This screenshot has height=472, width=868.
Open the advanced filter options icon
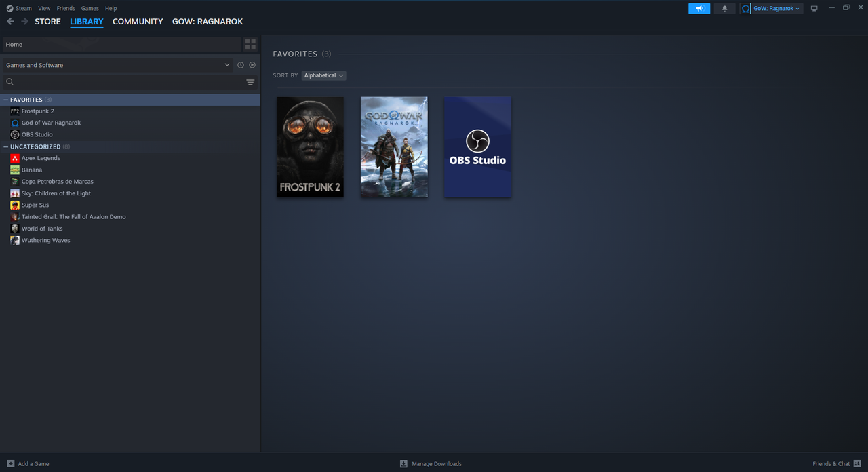250,82
